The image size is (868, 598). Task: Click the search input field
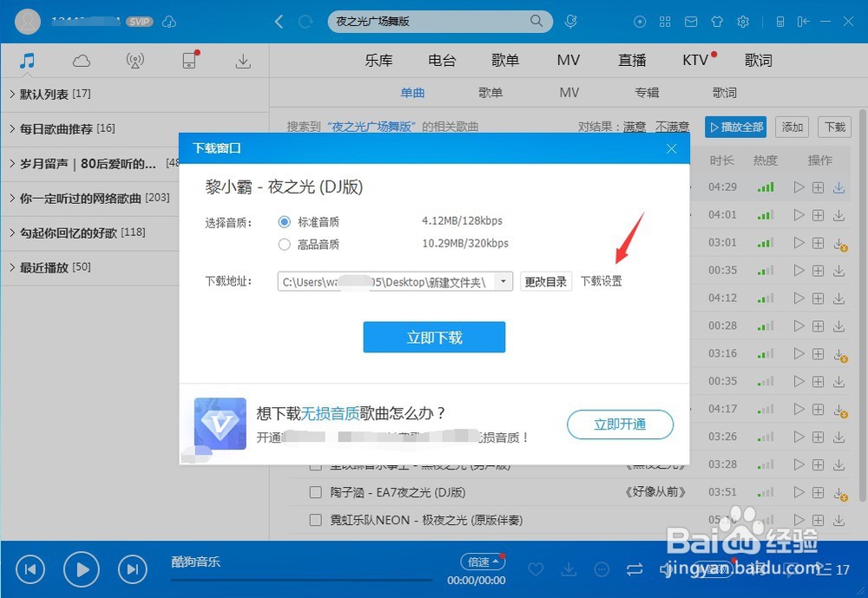click(429, 21)
